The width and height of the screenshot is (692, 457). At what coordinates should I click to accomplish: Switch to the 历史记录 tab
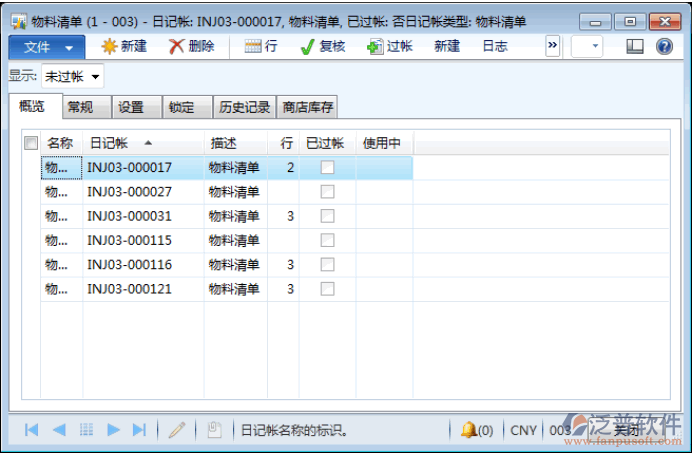(244, 107)
